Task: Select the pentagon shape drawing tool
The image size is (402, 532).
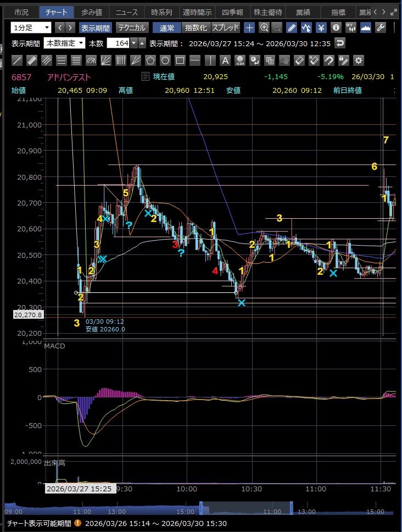Action: click(x=150, y=60)
